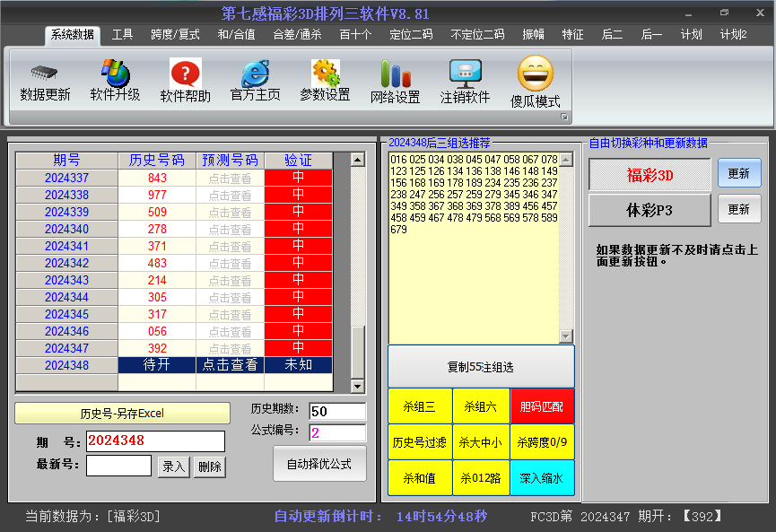Select the 跨度/复式 tab
The image size is (776, 532).
click(174, 35)
